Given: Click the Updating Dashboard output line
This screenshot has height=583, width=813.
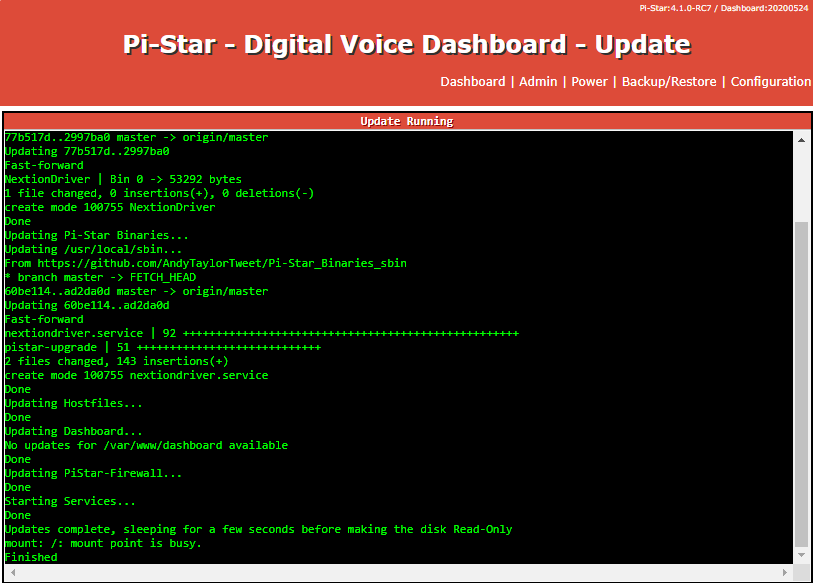Looking at the screenshot, I should pyautogui.click(x=73, y=431).
